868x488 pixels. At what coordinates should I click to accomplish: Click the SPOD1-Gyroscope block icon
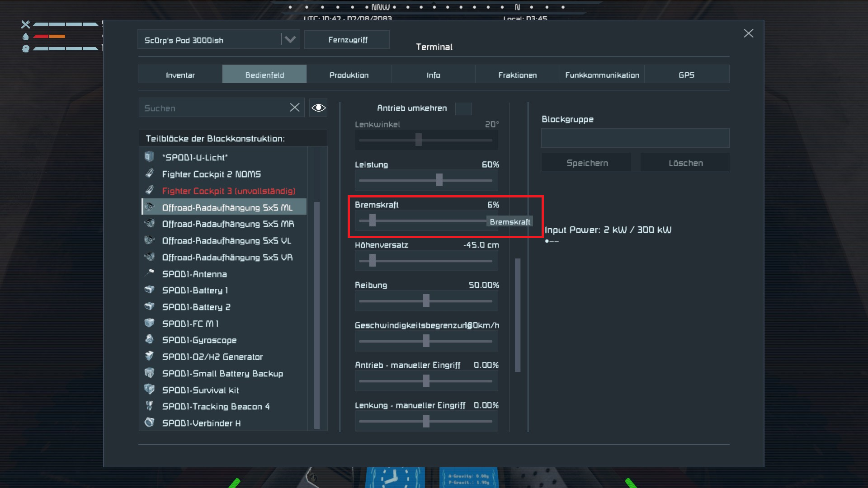click(x=149, y=339)
